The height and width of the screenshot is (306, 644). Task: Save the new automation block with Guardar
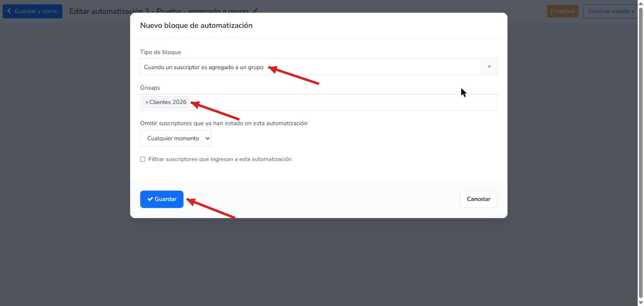[x=162, y=199]
